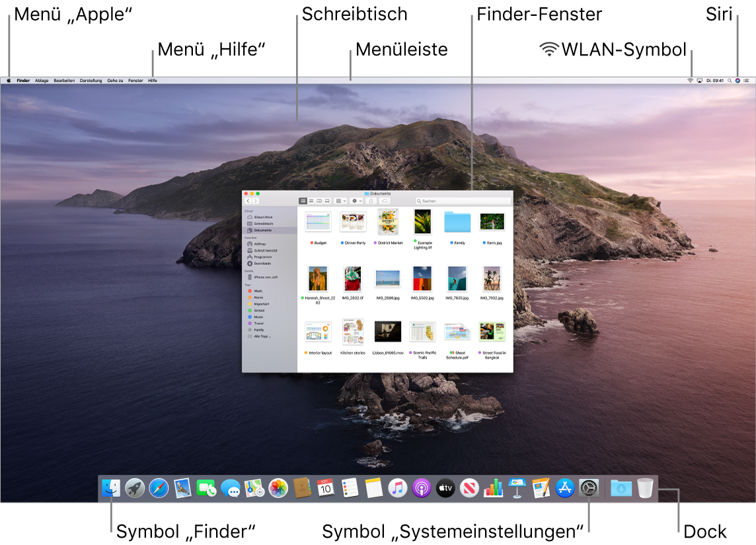Open Systemeinstellungen from the Dock
This screenshot has height=545, width=756.
point(588,488)
